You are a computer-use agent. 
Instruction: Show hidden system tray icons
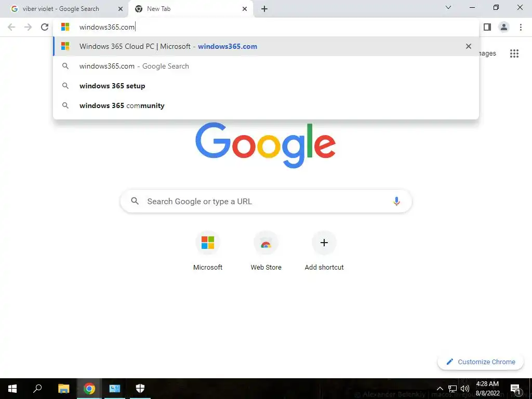point(440,389)
